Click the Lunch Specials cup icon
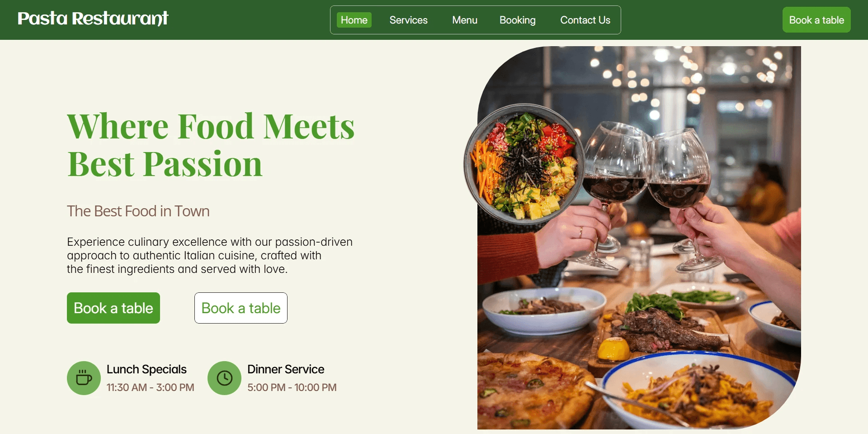Screen dimensions: 868x434 point(84,378)
